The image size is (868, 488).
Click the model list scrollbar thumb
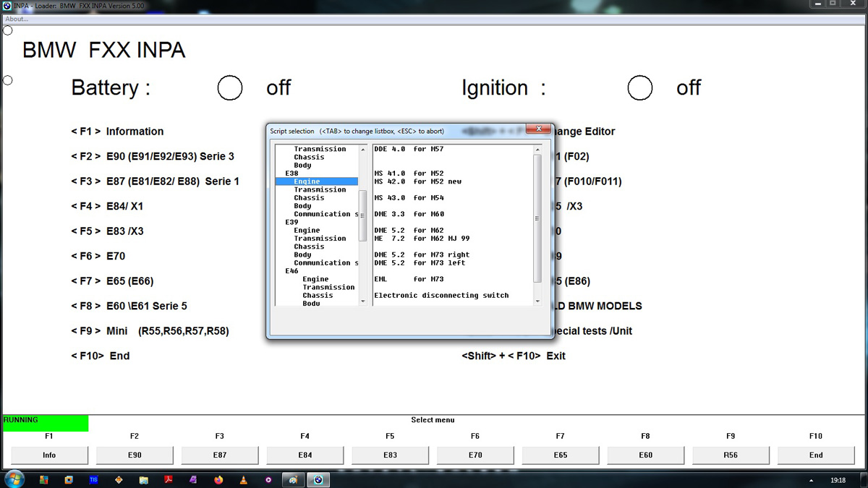click(363, 215)
